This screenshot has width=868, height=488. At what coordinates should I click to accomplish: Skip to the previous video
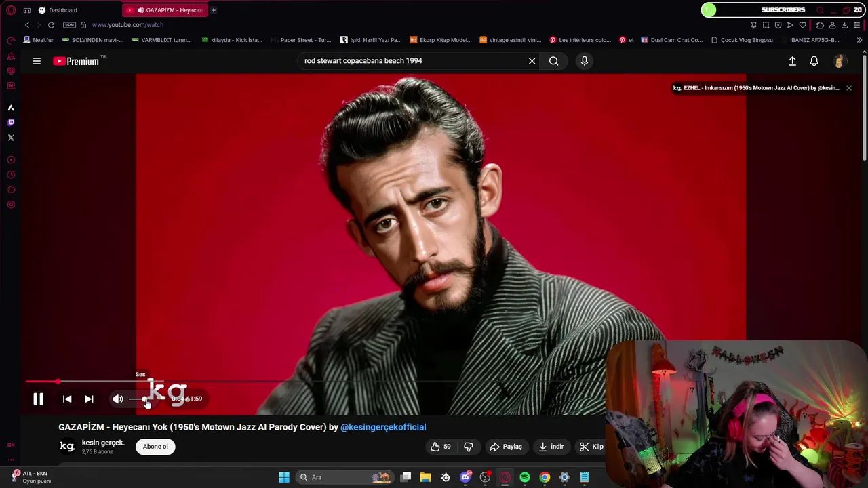point(67,399)
